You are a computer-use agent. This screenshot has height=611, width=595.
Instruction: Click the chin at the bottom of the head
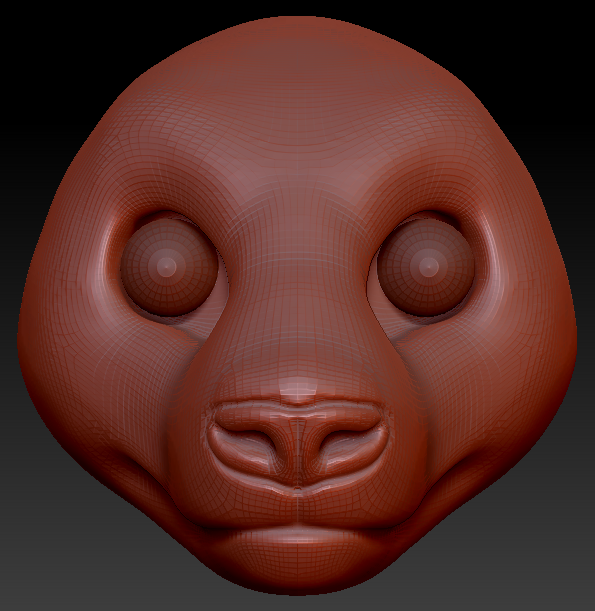pyautogui.click(x=298, y=573)
